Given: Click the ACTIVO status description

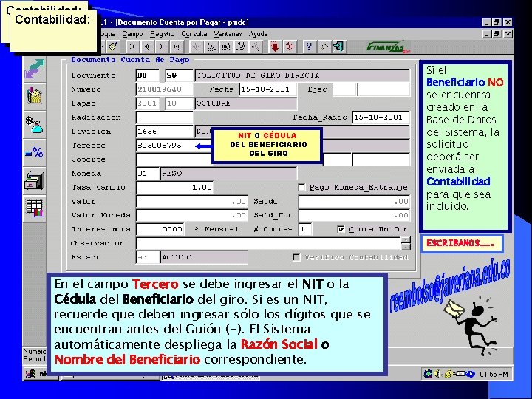Looking at the screenshot, I should pyautogui.click(x=204, y=257).
